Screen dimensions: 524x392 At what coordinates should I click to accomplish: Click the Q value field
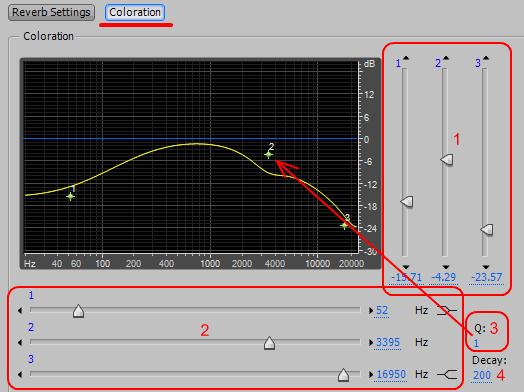[x=477, y=343]
